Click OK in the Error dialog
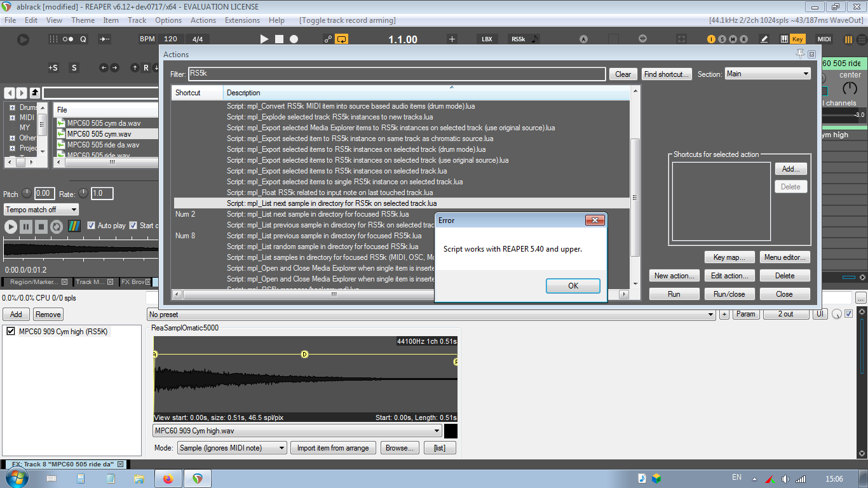 pos(573,286)
